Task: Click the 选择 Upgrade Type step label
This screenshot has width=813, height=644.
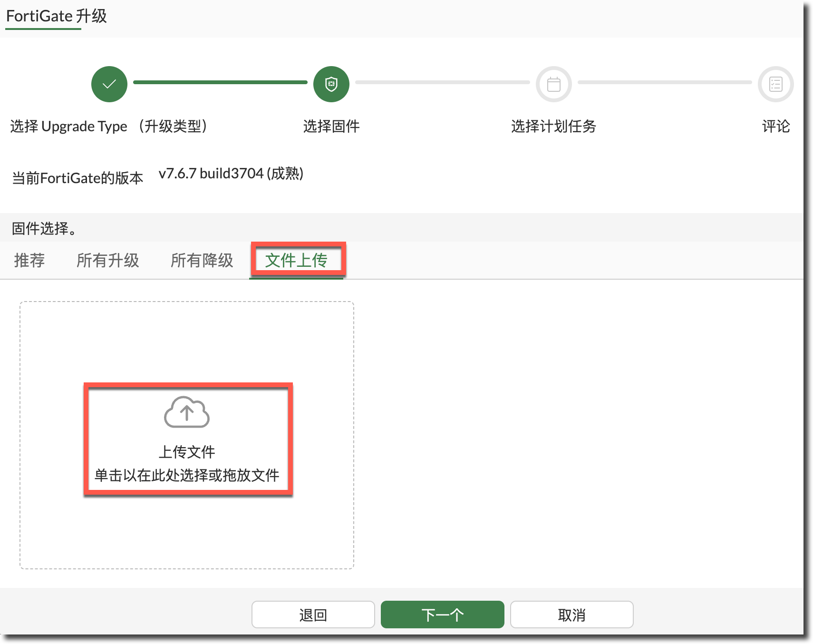Action: 109,126
